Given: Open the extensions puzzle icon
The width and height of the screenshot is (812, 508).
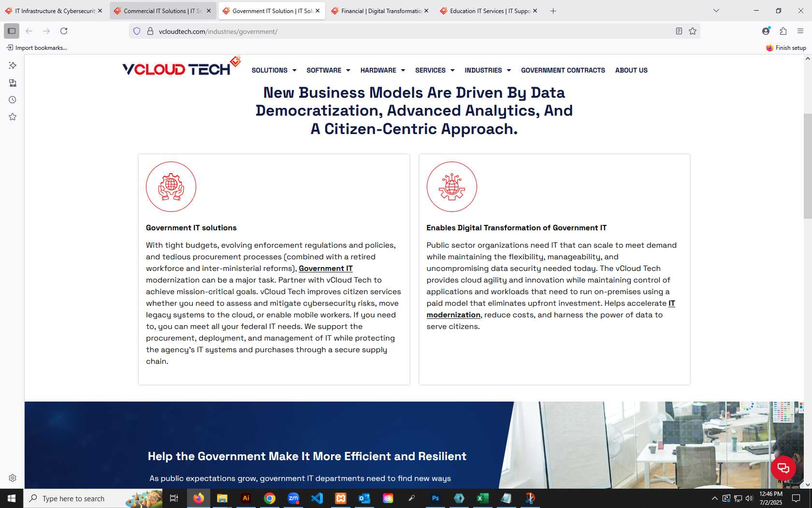Looking at the screenshot, I should 783,31.
